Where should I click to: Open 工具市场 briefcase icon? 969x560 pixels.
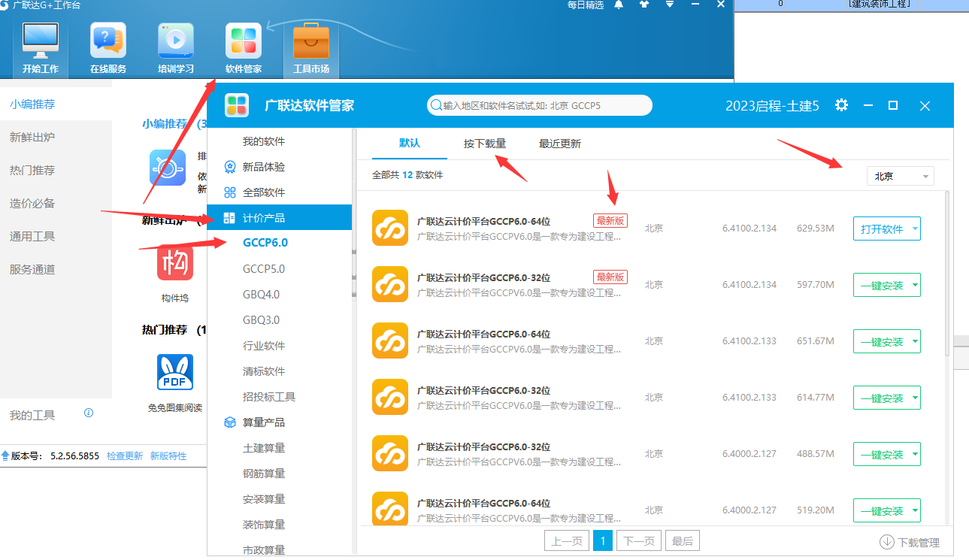[x=311, y=41]
